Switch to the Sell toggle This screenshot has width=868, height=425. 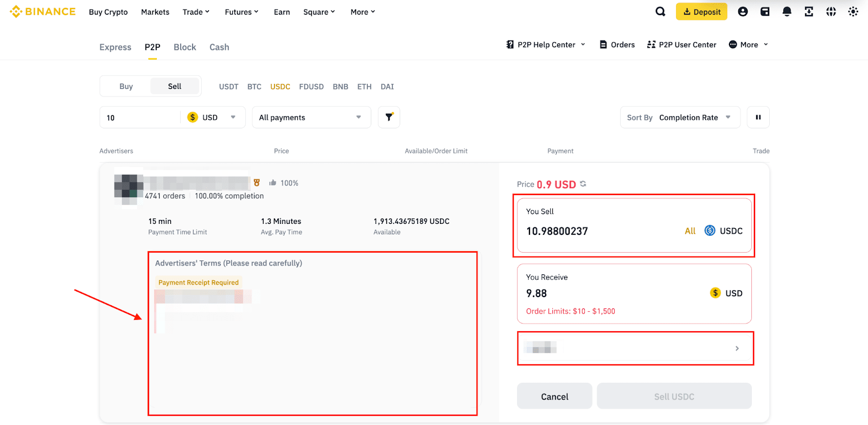175,86
